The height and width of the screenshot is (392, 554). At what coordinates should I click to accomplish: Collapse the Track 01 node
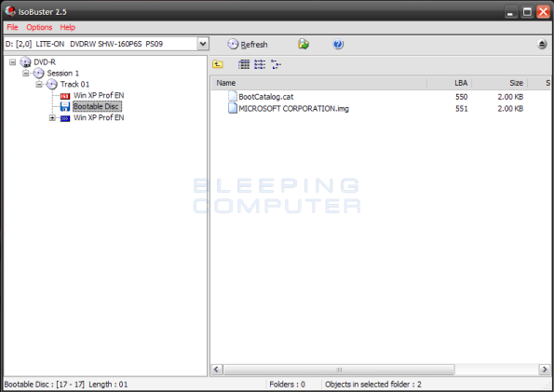(39, 84)
